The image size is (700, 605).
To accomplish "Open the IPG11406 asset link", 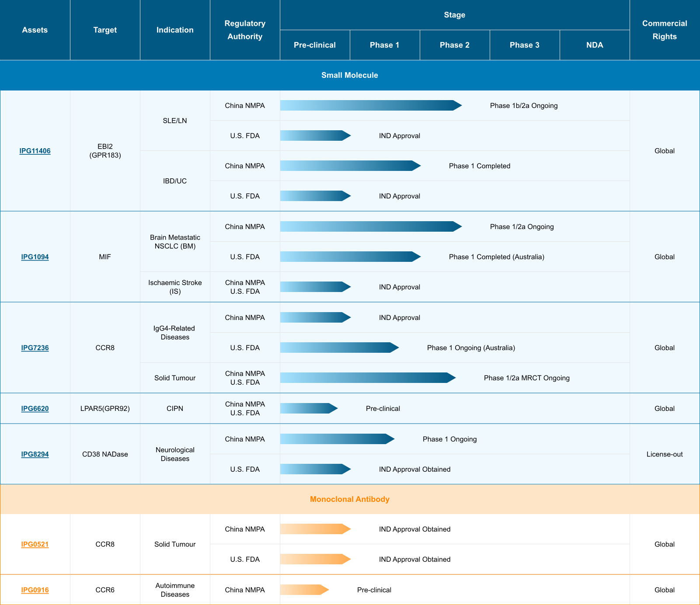I will point(35,151).
